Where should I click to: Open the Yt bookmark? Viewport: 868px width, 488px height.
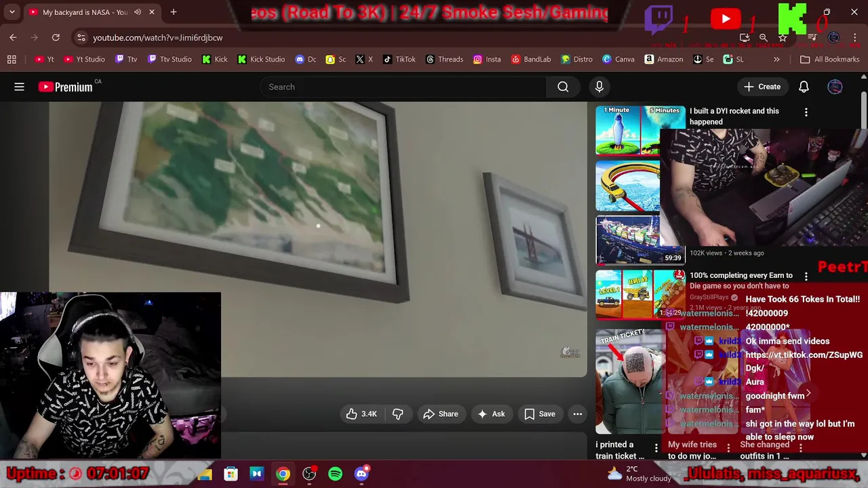(x=44, y=60)
